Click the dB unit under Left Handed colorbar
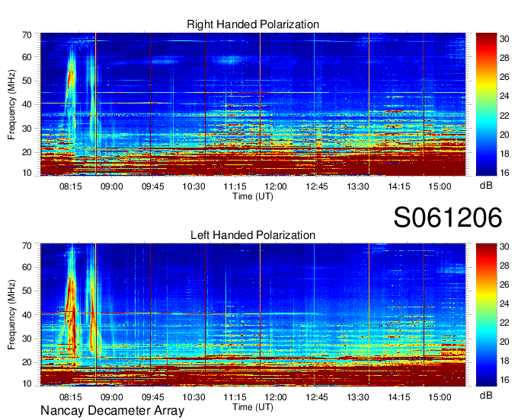The width and height of the screenshot is (518, 420). click(x=486, y=395)
